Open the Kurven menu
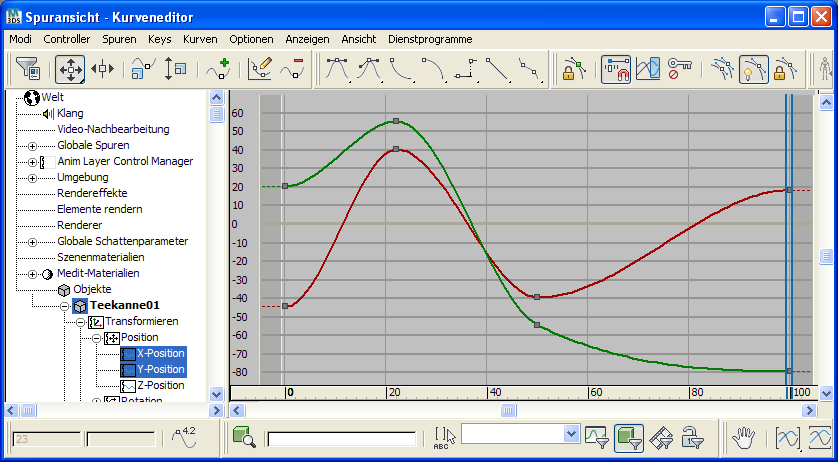Screen dimensions: 838x462 (200, 39)
